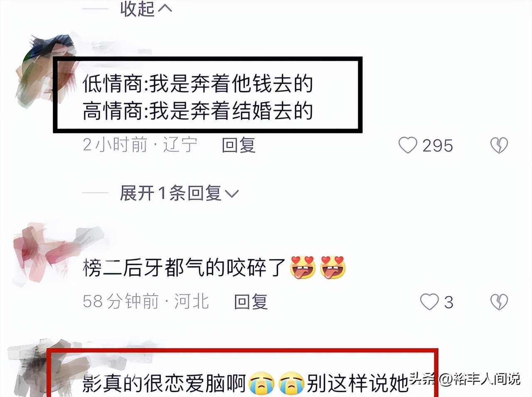Click the chevron next to 展开1条回复
Image resolution: width=532 pixels, height=397 pixels.
[232, 194]
